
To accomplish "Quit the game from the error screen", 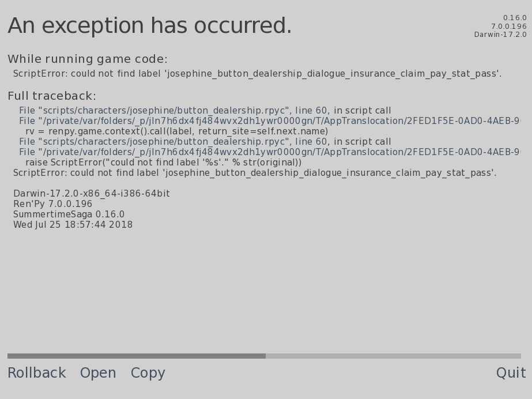I will click(511, 373).
